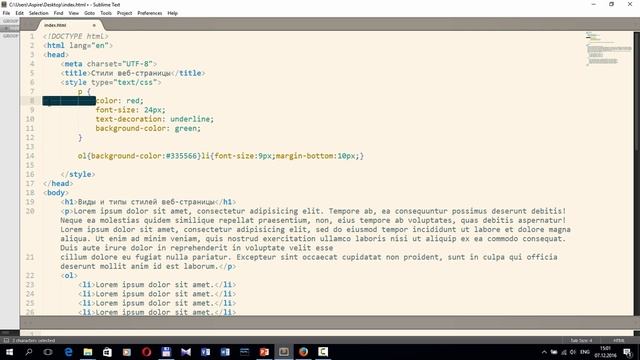The image size is (640, 360).
Task: Click the ol{background-color:#335566} rule
Action: click(x=140, y=156)
